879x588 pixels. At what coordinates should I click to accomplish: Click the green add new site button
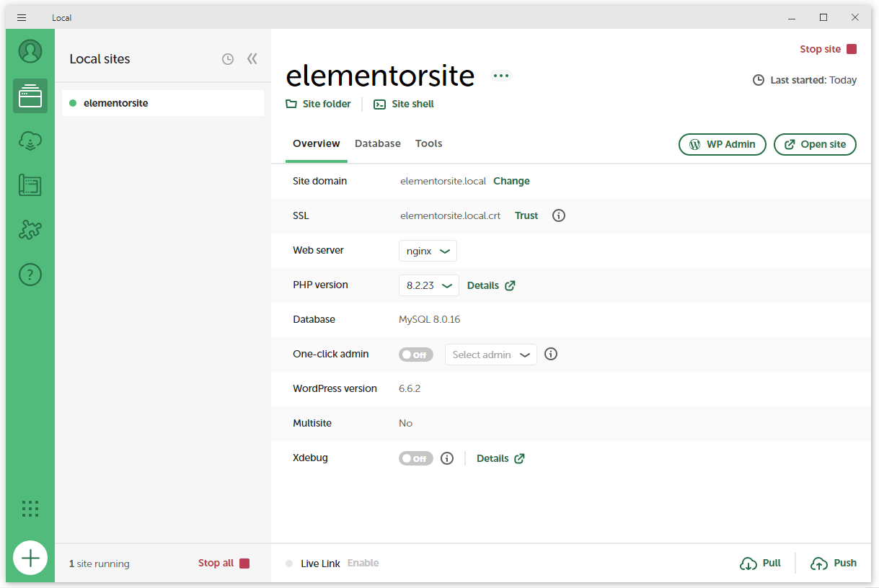pos(30,558)
